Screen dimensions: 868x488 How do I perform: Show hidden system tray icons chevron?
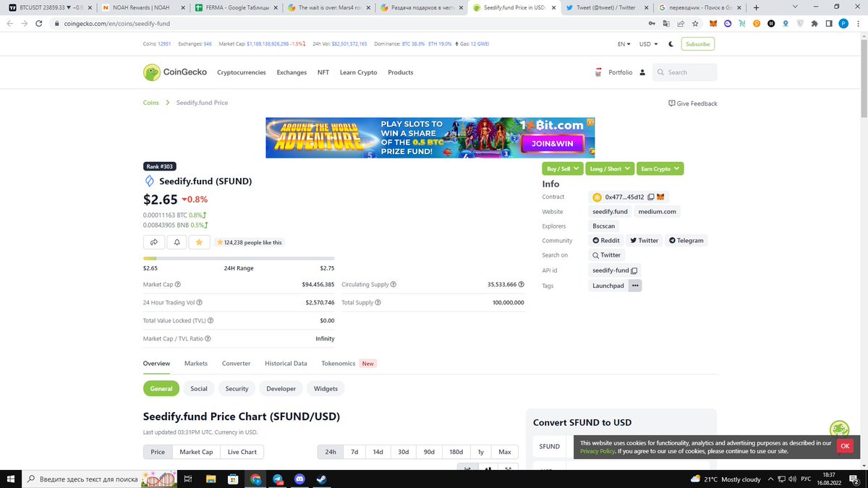pyautogui.click(x=771, y=479)
